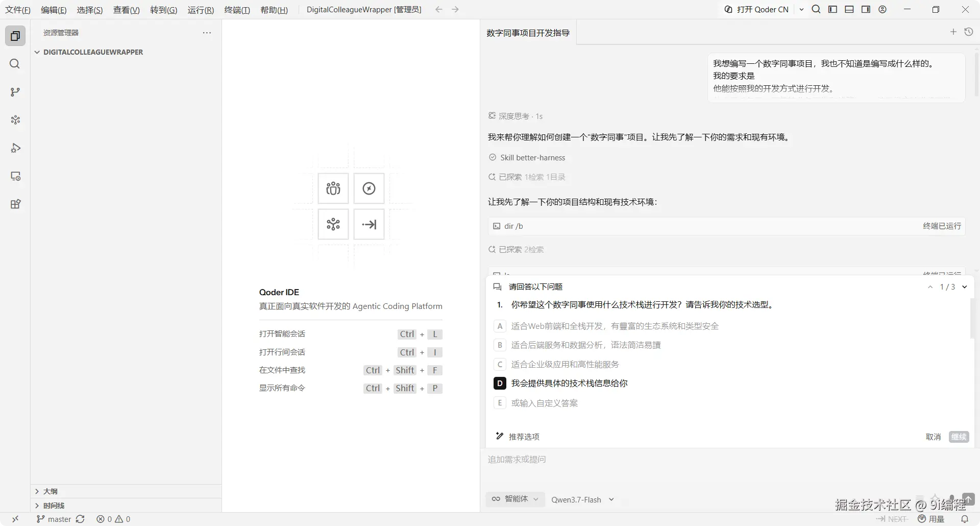Open dropdown next to 打开 Qoder CN
This screenshot has height=526, width=980.
[x=801, y=9]
